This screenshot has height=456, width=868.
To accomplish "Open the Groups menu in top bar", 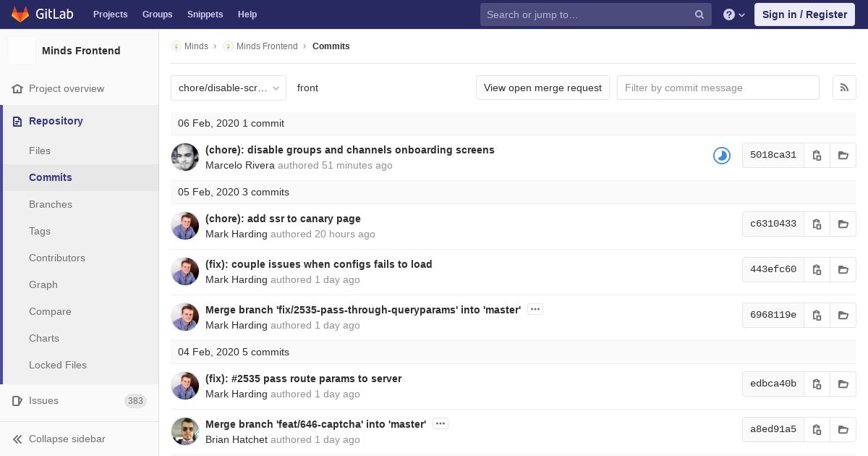I will pos(157,14).
